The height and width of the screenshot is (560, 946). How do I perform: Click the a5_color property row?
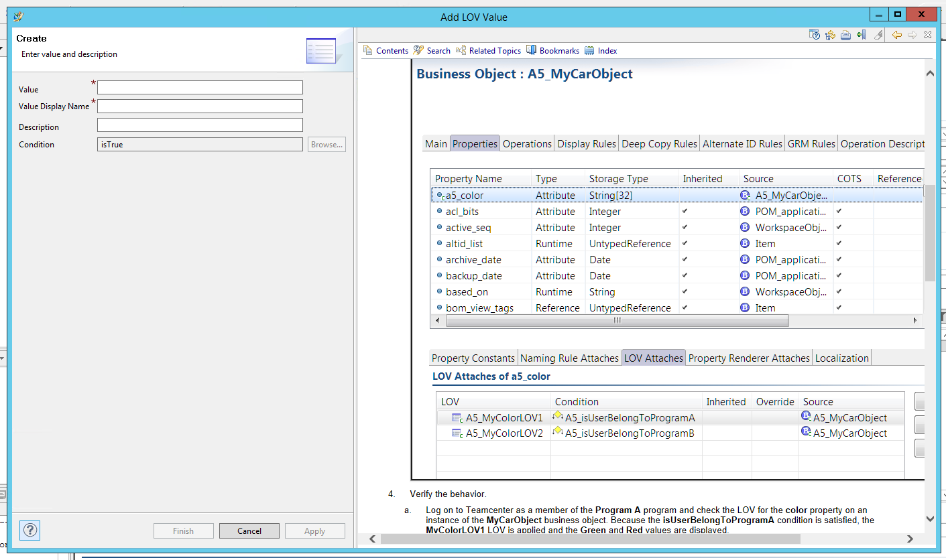tap(676, 195)
